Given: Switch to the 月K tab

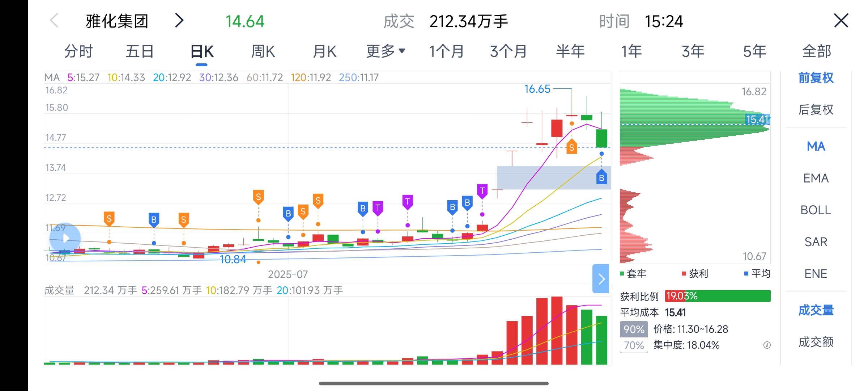Looking at the screenshot, I should pos(324,51).
